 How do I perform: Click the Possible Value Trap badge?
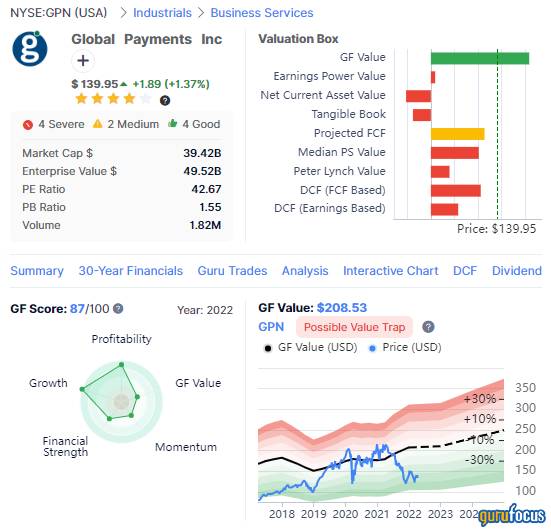pos(354,327)
